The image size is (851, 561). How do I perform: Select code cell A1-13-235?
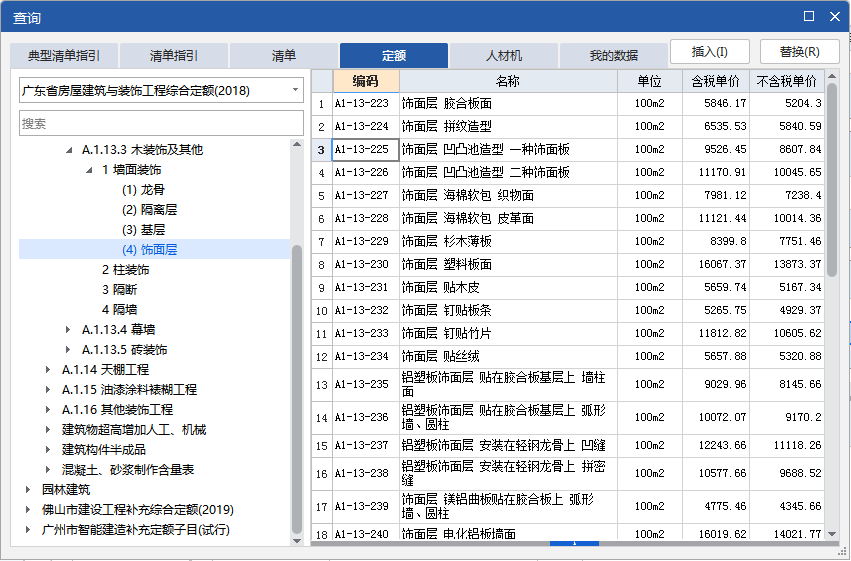click(x=366, y=385)
